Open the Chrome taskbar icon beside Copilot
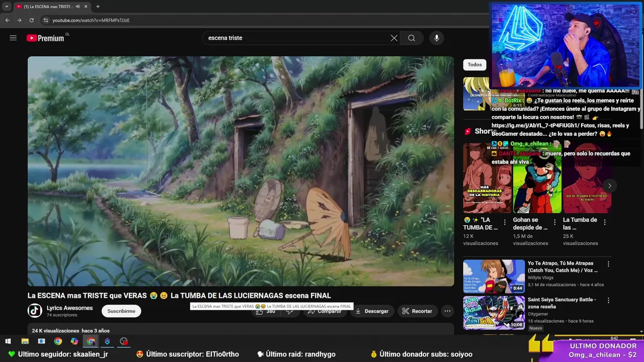644x362 pixels. click(x=58, y=341)
